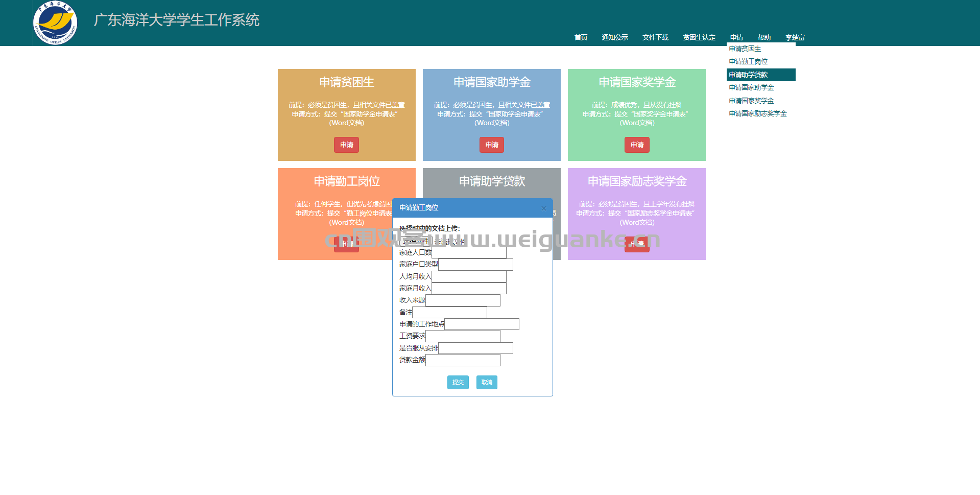Click 申请 button on 申请国家励志奖学金 card

pos(637,244)
